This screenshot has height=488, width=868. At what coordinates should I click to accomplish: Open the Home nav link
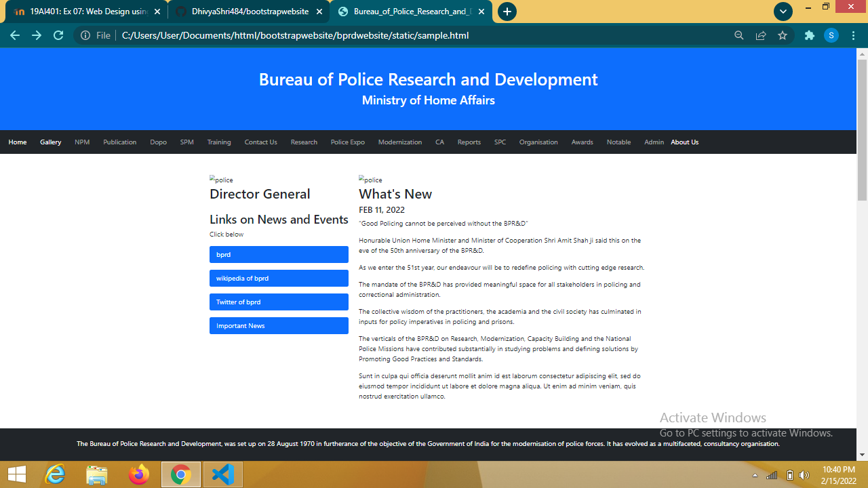[18, 142]
